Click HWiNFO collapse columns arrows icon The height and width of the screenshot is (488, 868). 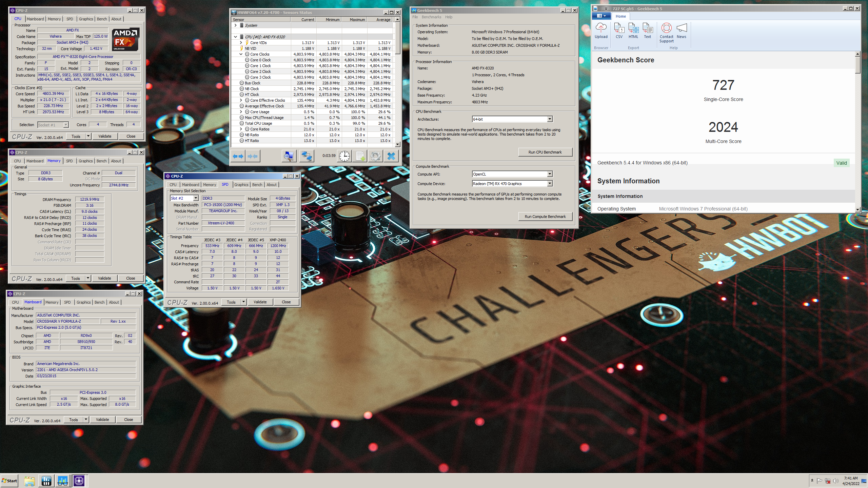[x=253, y=156]
